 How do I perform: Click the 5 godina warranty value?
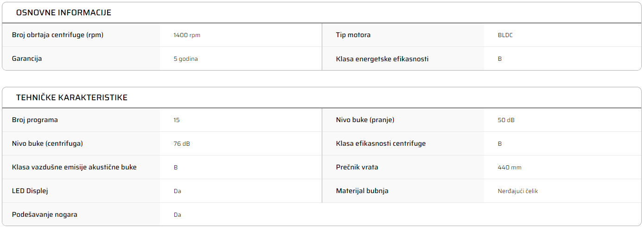click(x=185, y=59)
